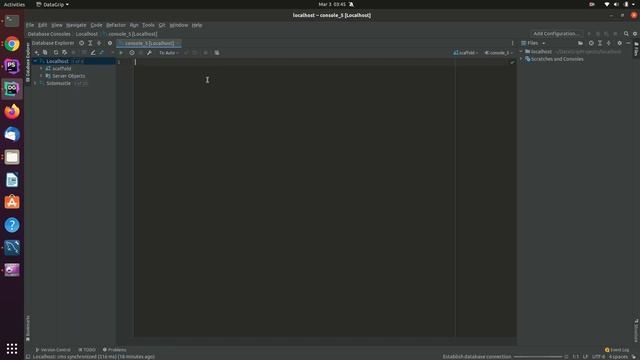Open the console_5 session dropdown

point(499,53)
